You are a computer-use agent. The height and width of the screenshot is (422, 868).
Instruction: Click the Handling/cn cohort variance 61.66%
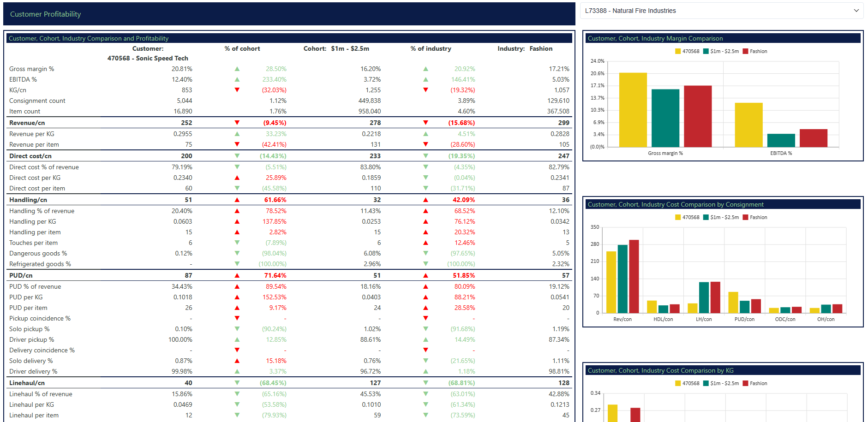275,200
